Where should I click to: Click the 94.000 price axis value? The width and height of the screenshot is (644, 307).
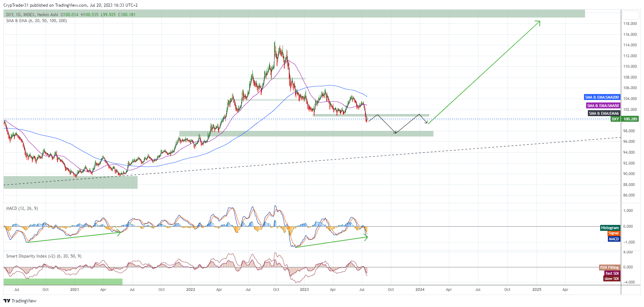[629, 152]
